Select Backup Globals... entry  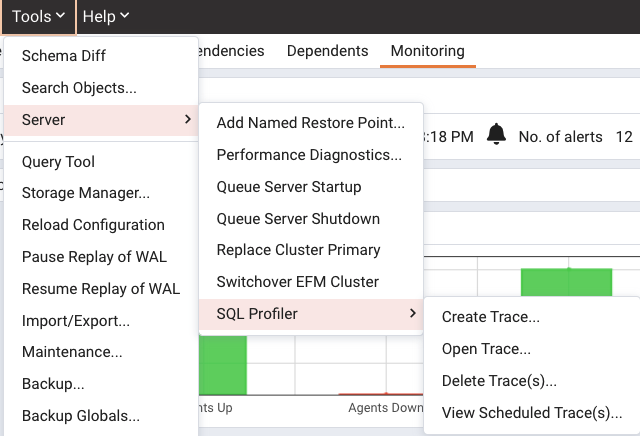click(101, 416)
